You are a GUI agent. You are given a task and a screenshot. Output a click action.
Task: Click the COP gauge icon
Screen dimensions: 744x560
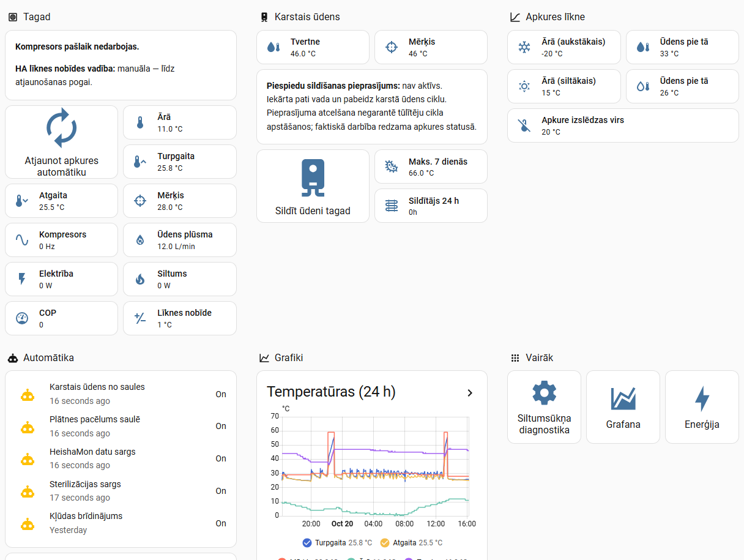pos(22,318)
